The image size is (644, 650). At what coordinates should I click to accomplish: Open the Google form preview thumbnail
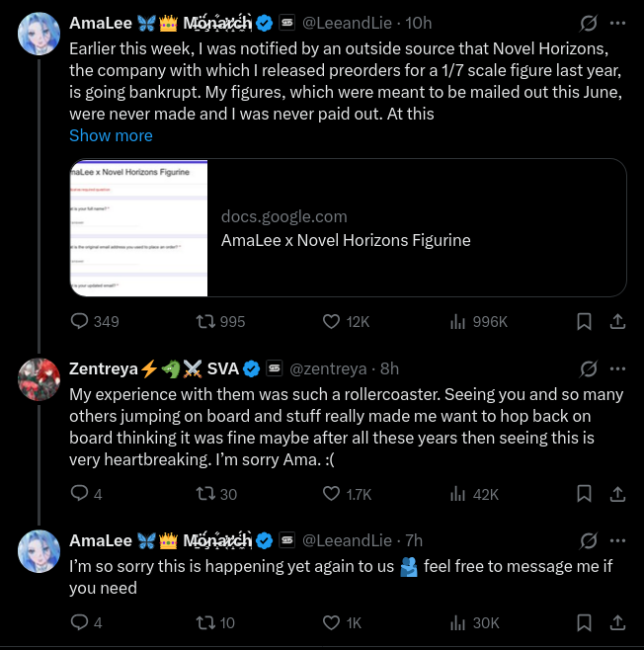138,227
